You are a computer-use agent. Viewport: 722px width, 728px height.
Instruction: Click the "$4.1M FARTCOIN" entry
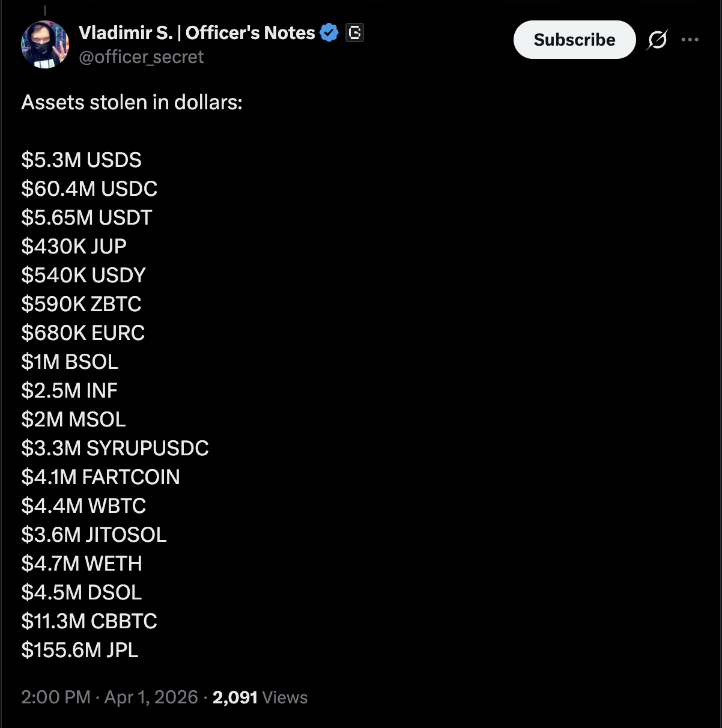tap(100, 477)
